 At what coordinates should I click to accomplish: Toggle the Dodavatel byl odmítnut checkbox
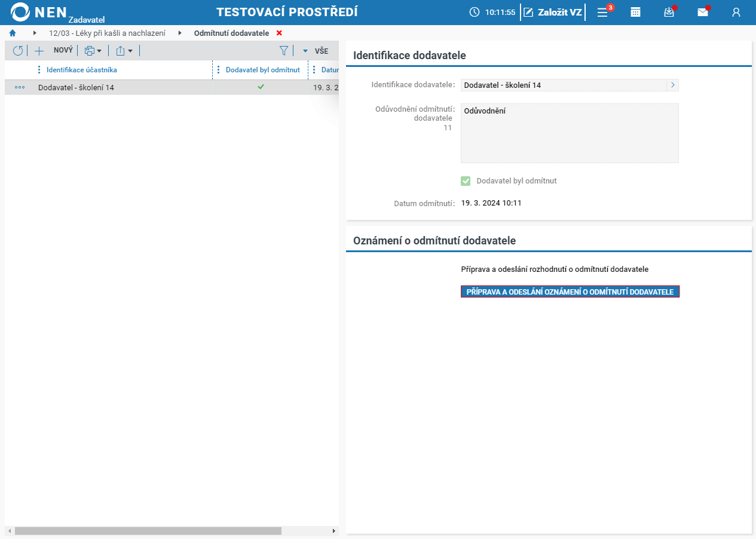pyautogui.click(x=466, y=181)
